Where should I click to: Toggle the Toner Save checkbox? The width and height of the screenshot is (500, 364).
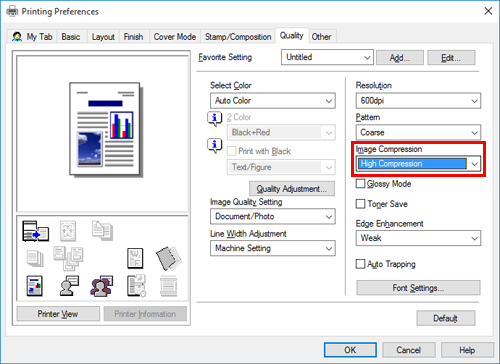click(360, 204)
